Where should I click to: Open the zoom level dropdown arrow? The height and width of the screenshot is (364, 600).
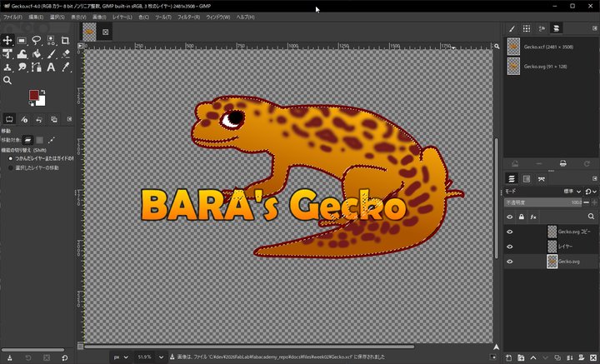point(161,357)
